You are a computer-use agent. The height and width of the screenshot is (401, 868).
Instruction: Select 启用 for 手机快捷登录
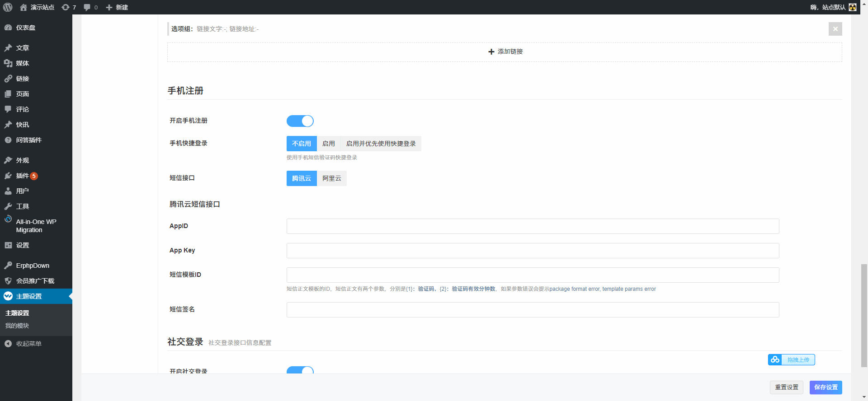(x=329, y=144)
